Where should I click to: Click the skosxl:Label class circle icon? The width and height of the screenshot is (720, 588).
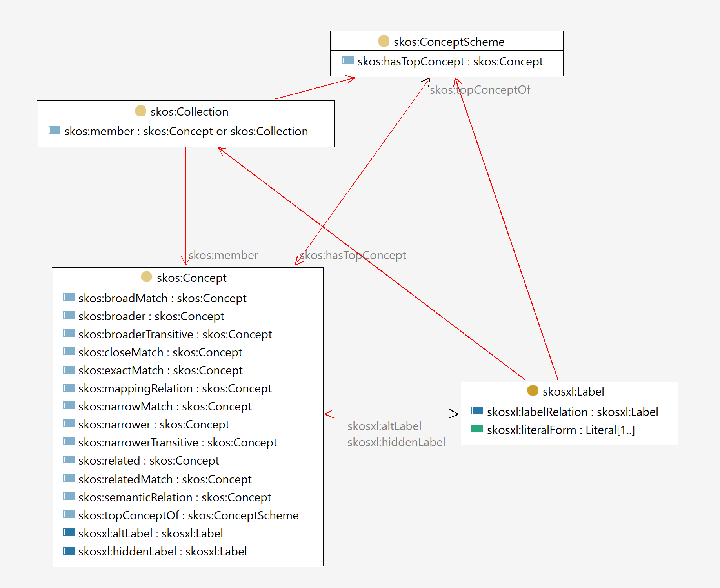532,390
